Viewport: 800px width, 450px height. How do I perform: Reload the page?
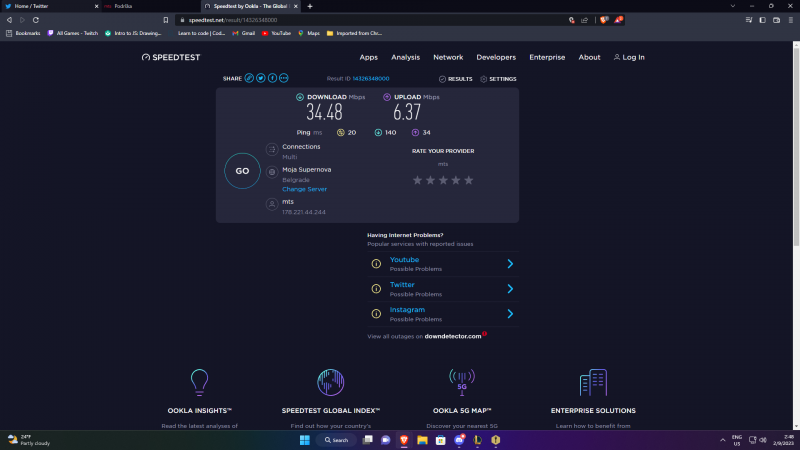[36, 20]
